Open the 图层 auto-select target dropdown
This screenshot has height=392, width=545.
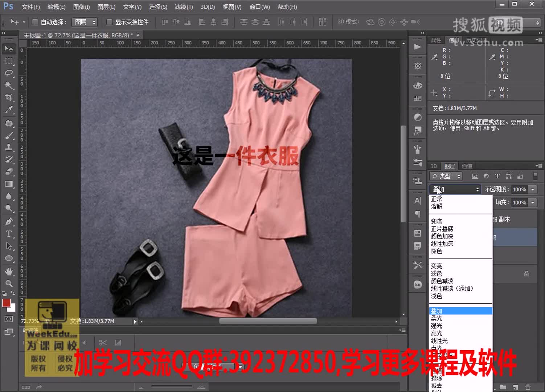pyautogui.click(x=85, y=22)
